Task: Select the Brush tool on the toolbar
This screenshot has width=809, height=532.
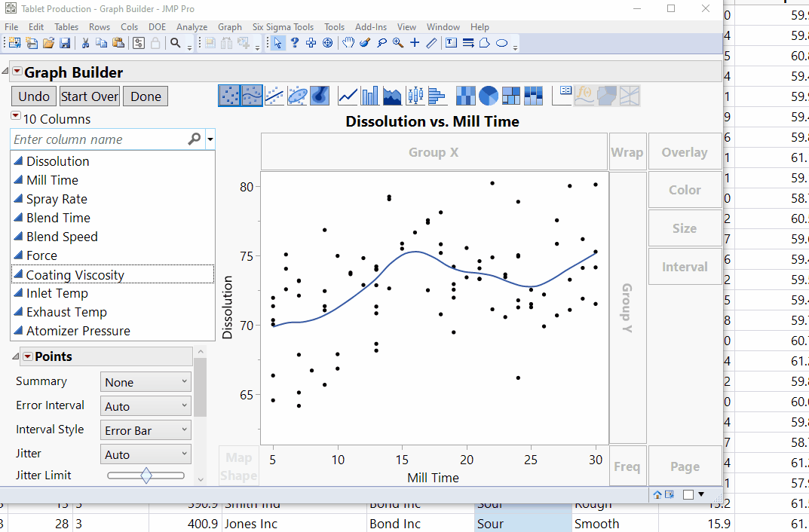Action: coord(364,43)
